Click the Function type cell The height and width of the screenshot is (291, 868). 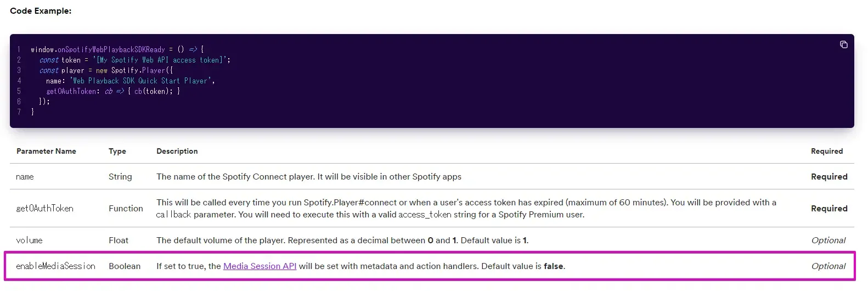pyautogui.click(x=126, y=209)
